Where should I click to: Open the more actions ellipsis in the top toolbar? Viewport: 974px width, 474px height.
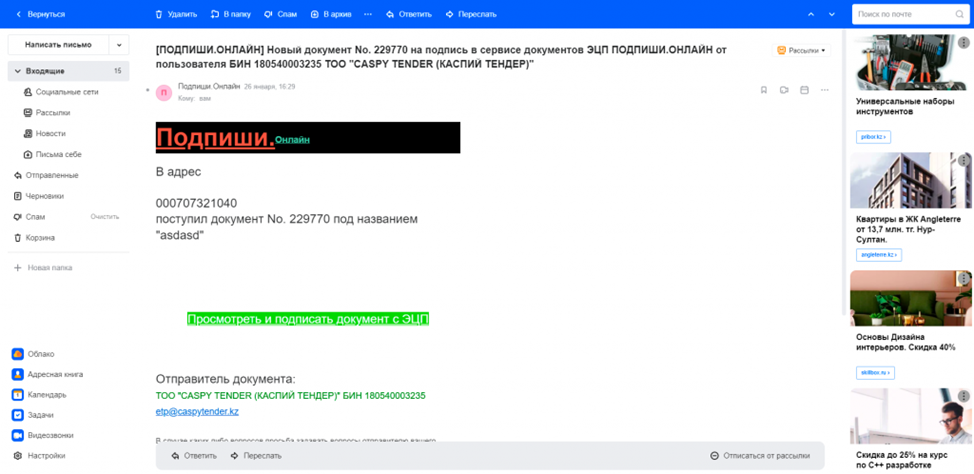click(x=368, y=14)
